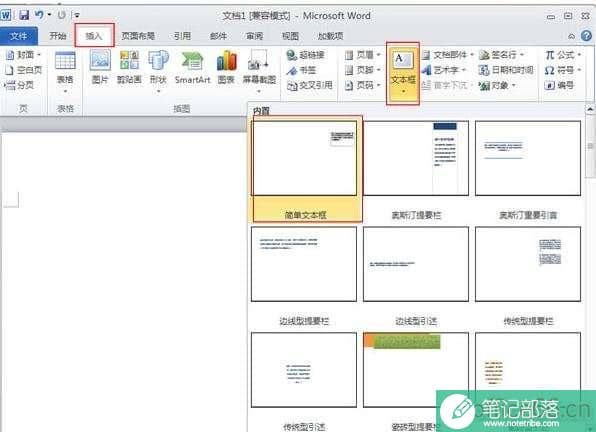Click the 超链接 (Hyperlink) icon
Screen dimensions: 596x432
tap(305, 55)
